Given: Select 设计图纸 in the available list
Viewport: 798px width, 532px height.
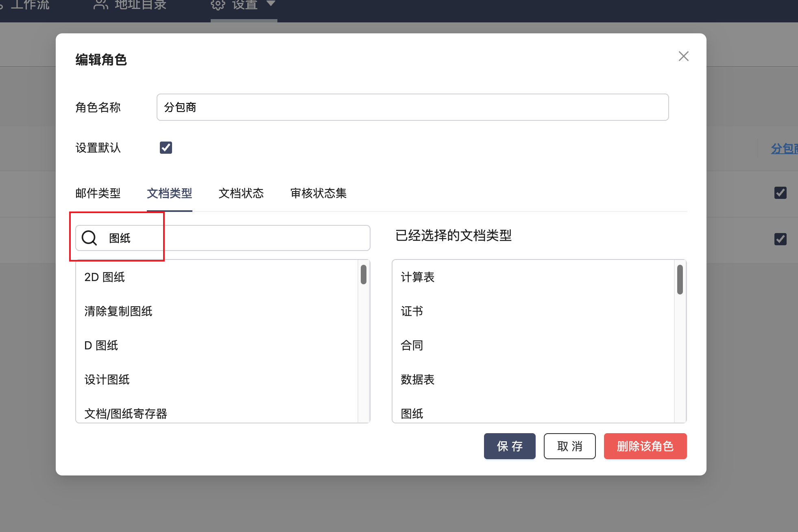Looking at the screenshot, I should [x=107, y=380].
